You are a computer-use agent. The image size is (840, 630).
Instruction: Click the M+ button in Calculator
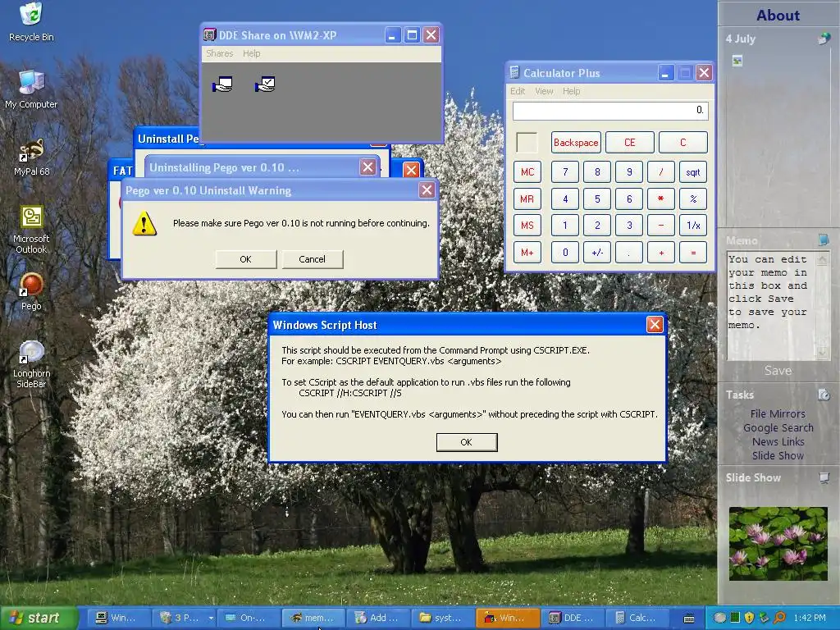pos(527,253)
